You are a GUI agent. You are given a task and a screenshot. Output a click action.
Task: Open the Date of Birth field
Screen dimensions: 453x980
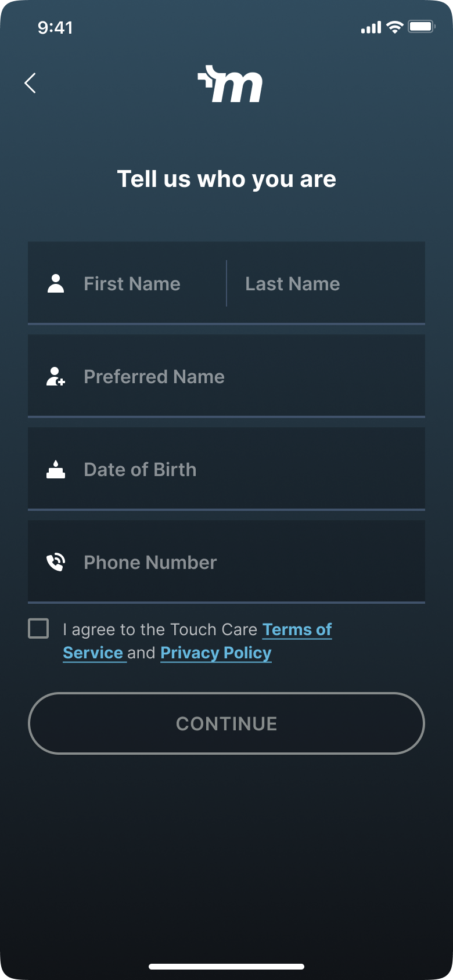(x=227, y=469)
